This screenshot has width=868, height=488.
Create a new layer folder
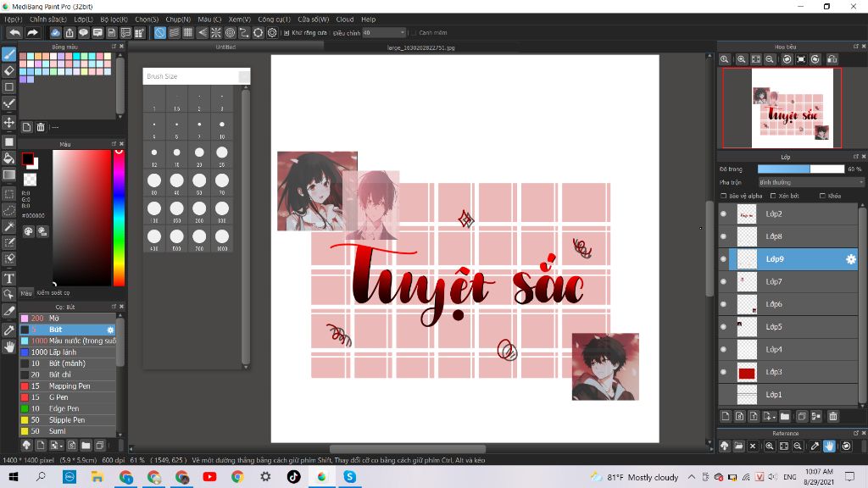785,416
